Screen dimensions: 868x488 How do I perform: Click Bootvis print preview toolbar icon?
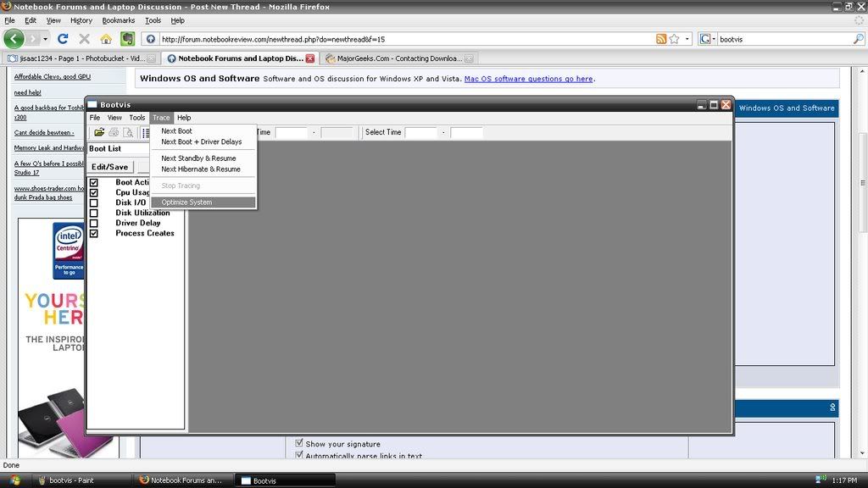128,132
